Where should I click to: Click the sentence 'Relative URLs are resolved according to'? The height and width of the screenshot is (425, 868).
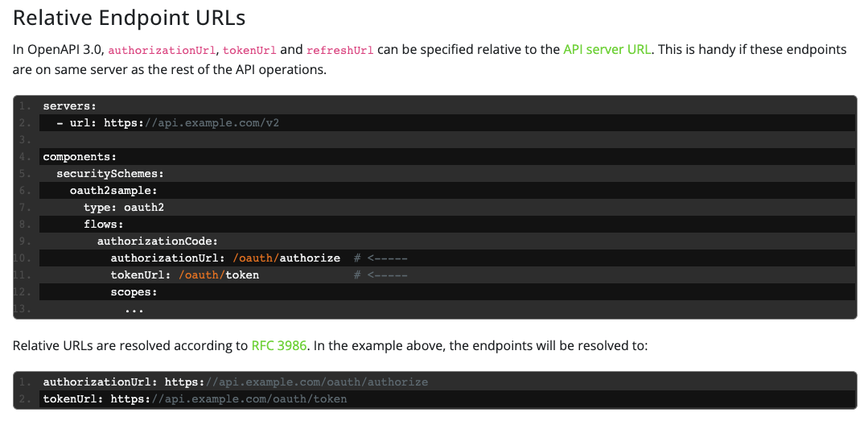[130, 346]
